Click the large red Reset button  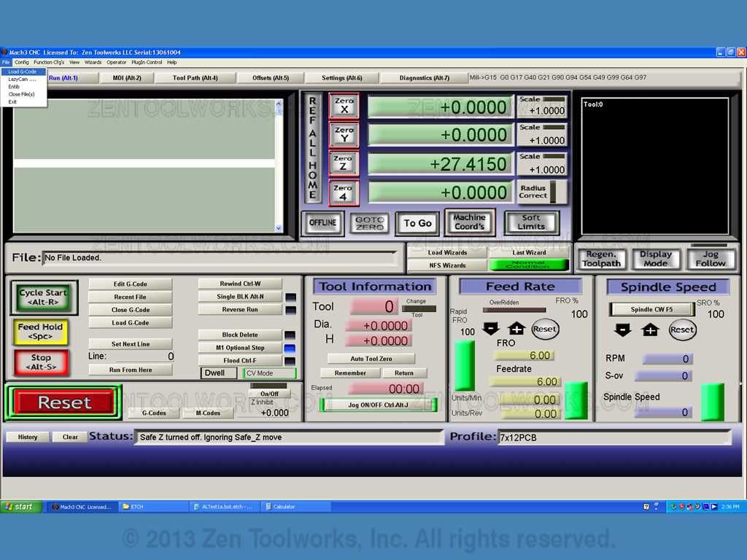[x=64, y=402]
